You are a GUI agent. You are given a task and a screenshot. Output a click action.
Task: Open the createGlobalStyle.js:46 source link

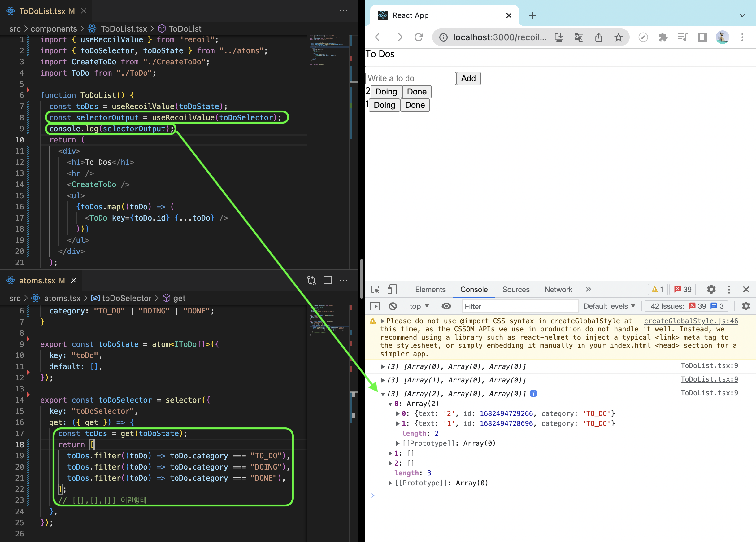tap(691, 321)
